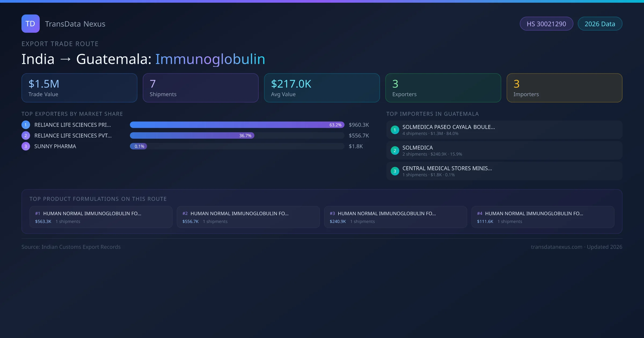Select the green rank 1 icon for Solmedica Paseo Cayala
Image resolution: width=644 pixels, height=338 pixels.
tap(395, 130)
